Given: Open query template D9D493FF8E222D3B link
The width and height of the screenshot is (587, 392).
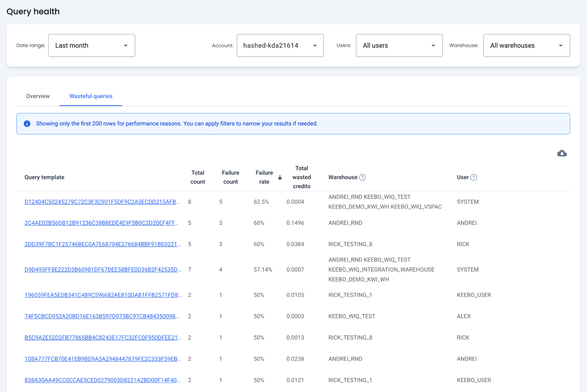Looking at the screenshot, I should pos(103,270).
